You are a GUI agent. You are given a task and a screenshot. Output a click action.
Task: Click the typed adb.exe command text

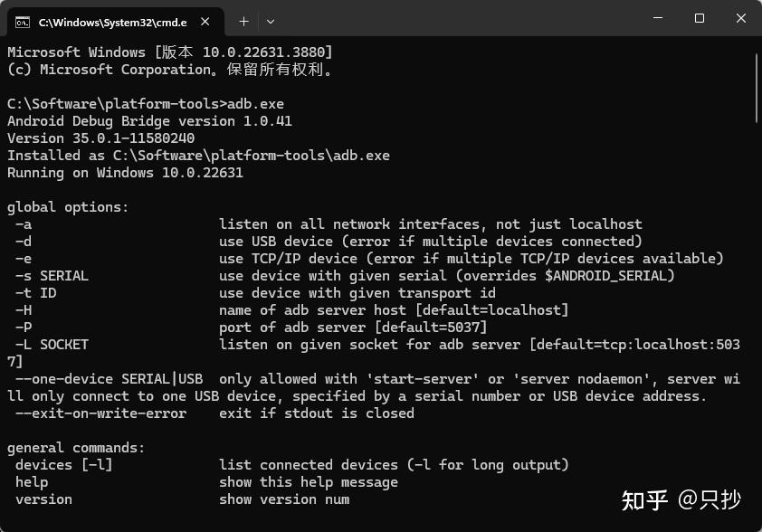click(256, 104)
